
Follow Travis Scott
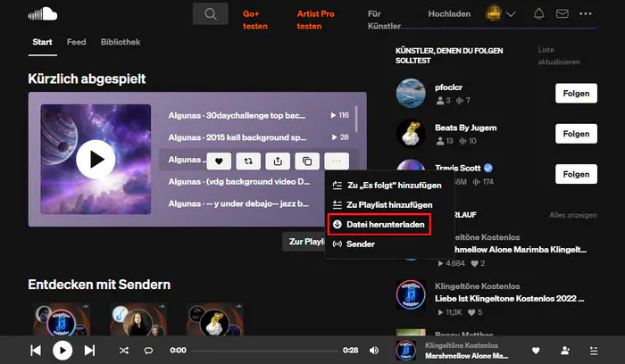(576, 174)
